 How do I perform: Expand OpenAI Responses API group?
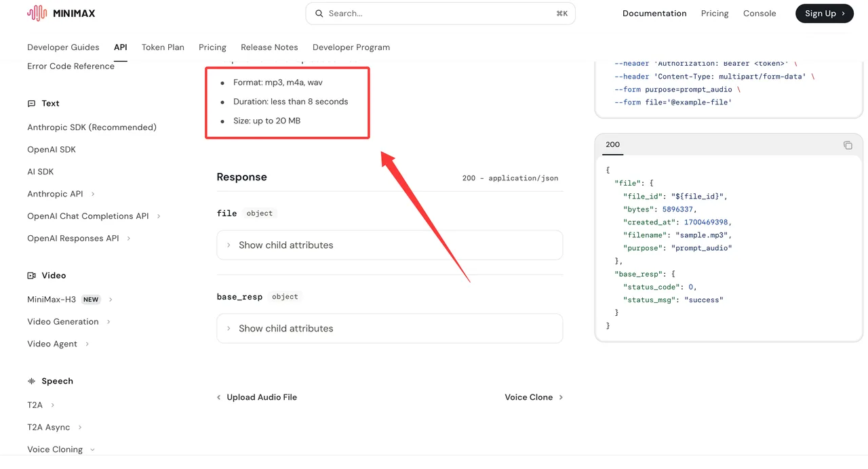(79, 239)
